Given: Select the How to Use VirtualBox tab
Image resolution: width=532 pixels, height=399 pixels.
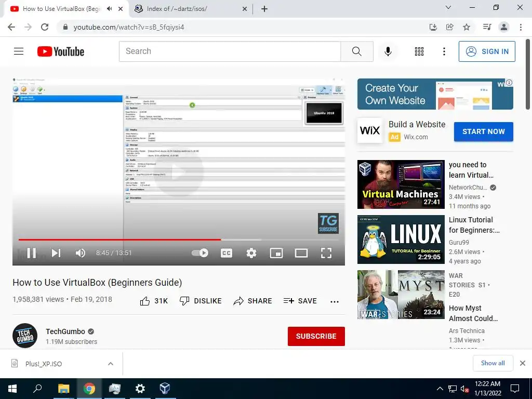Looking at the screenshot, I should [x=61, y=9].
